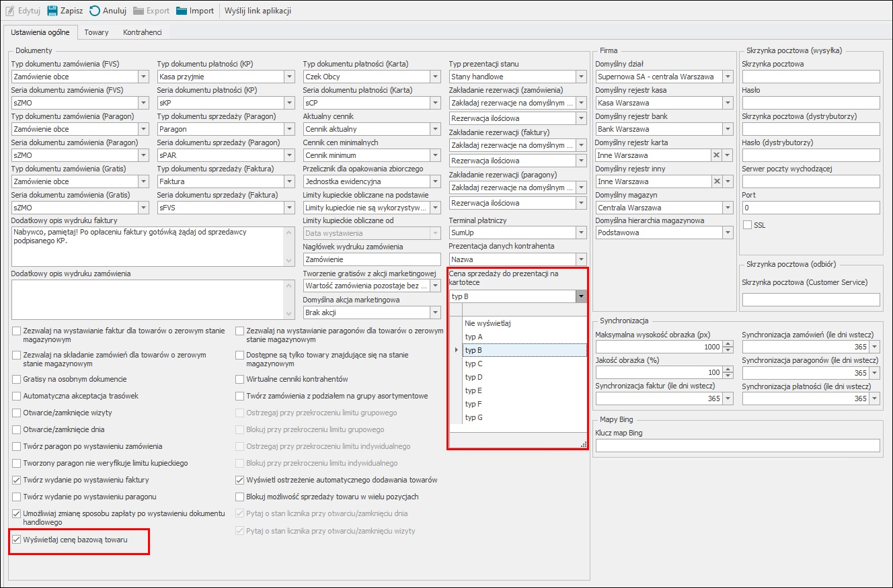The height and width of the screenshot is (588, 893).
Task: Click the Import folder icon
Action: (x=182, y=11)
